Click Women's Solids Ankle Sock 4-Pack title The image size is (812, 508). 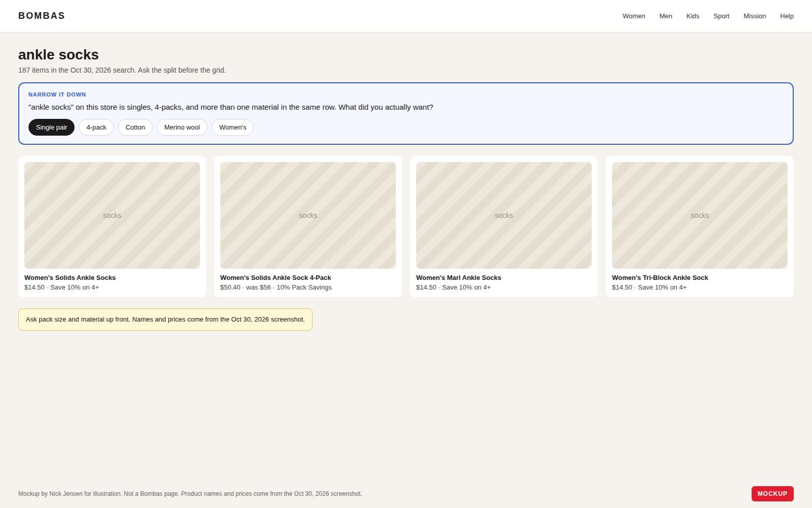coord(276,278)
